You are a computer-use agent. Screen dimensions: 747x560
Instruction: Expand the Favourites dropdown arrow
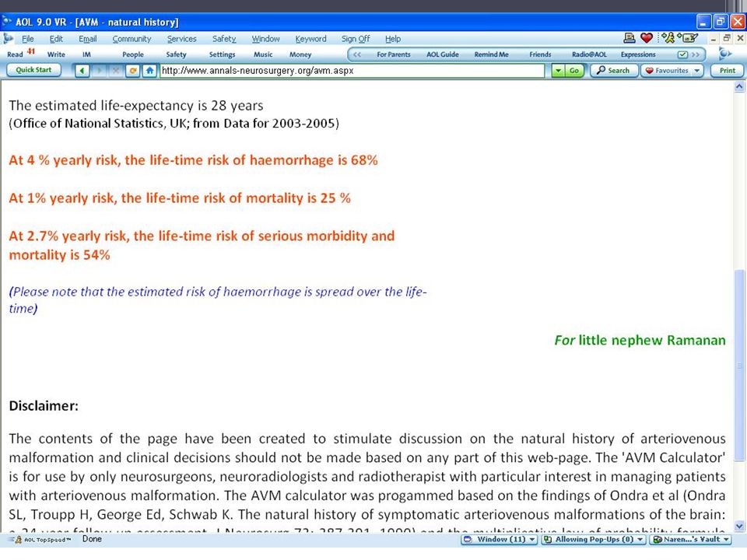coord(697,71)
